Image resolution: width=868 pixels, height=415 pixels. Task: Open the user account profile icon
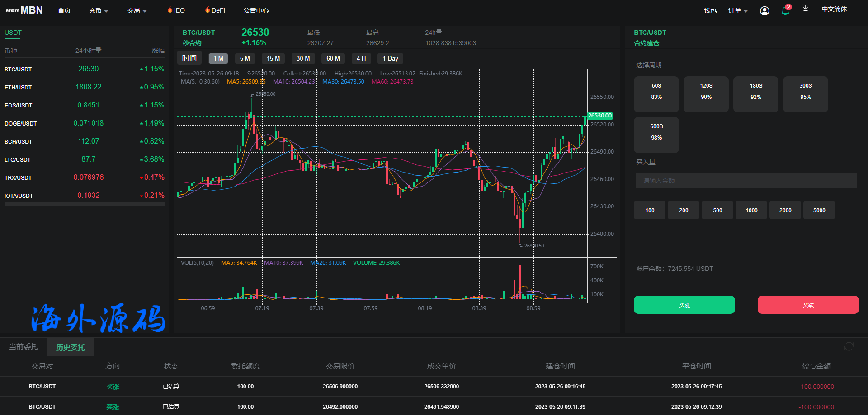[x=764, y=11]
